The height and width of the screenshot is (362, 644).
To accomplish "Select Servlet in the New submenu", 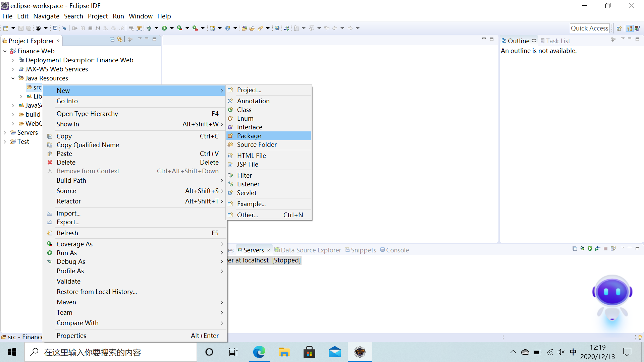I will (x=269, y=193).
